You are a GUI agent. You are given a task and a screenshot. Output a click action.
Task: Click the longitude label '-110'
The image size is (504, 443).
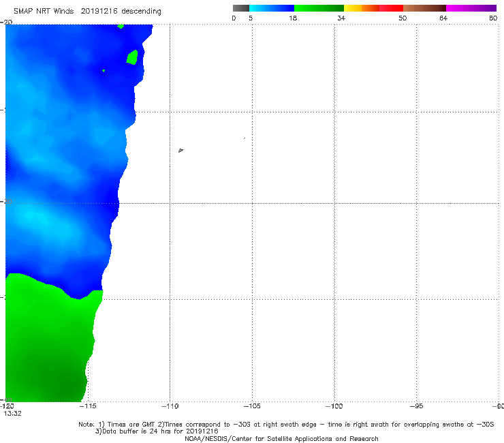[x=170, y=406]
